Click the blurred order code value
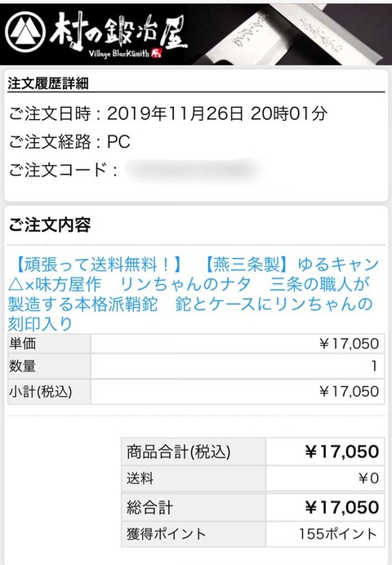Screen dimensions: 392x565 tap(190, 170)
